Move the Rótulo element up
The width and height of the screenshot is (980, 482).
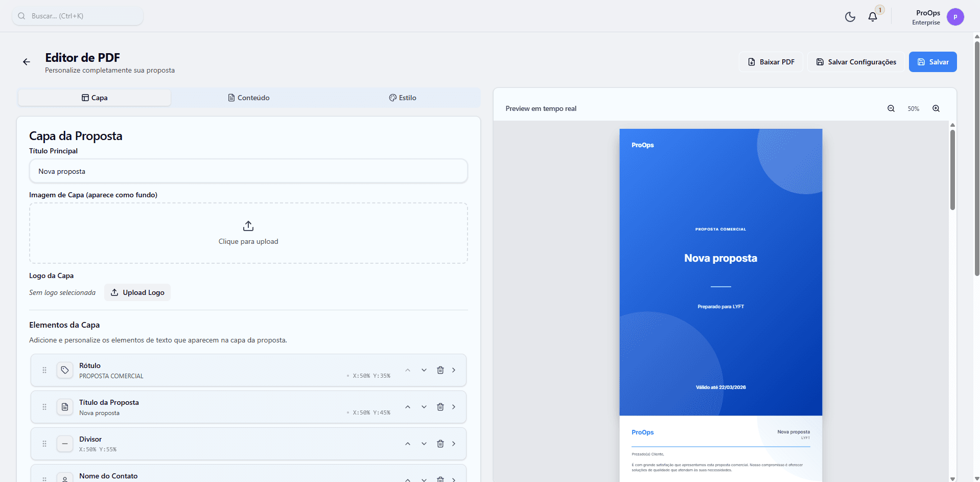tap(407, 370)
